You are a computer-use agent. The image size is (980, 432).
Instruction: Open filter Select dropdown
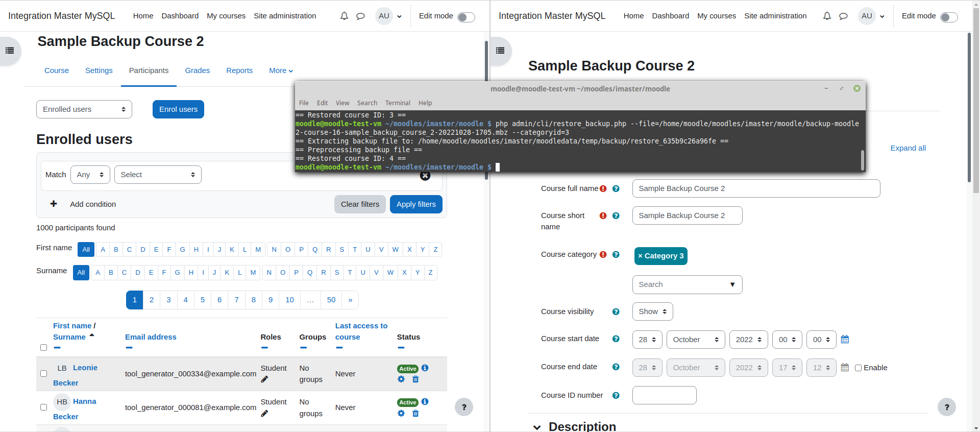pyautogui.click(x=158, y=175)
